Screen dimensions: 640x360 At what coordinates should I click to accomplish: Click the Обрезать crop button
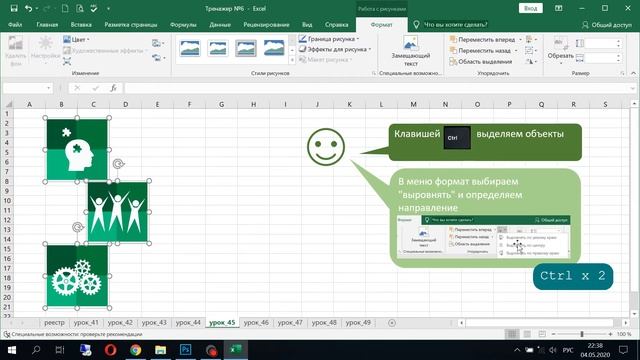[x=561, y=49]
